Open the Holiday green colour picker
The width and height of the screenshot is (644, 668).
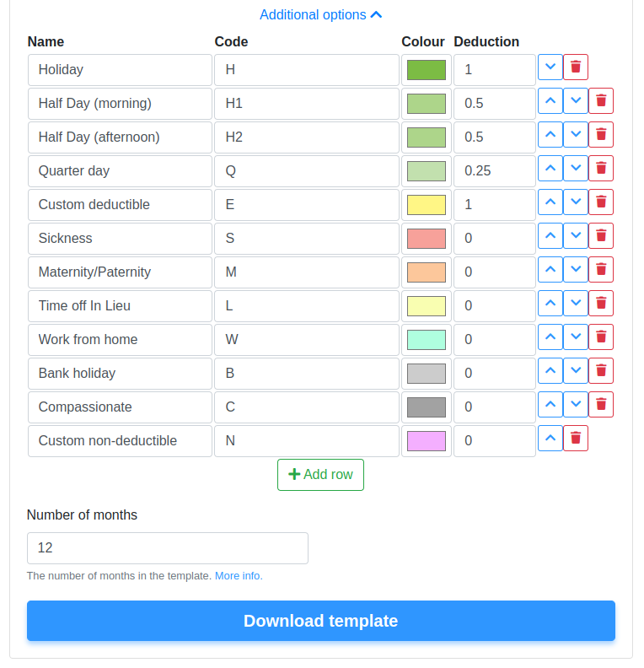click(x=427, y=70)
